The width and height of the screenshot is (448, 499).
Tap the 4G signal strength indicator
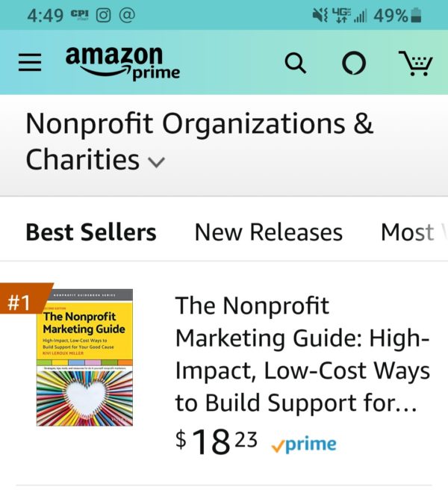pyautogui.click(x=349, y=15)
